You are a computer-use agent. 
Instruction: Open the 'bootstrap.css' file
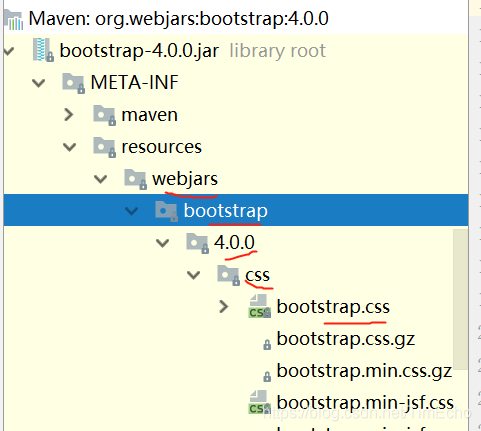click(x=333, y=307)
